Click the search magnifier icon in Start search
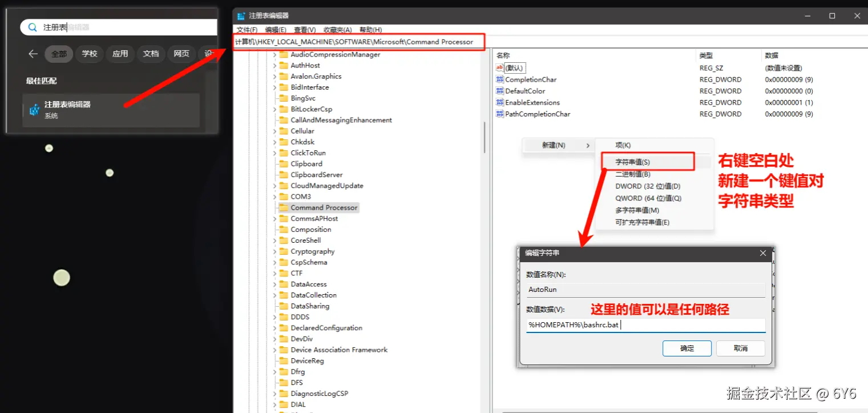 coord(33,27)
